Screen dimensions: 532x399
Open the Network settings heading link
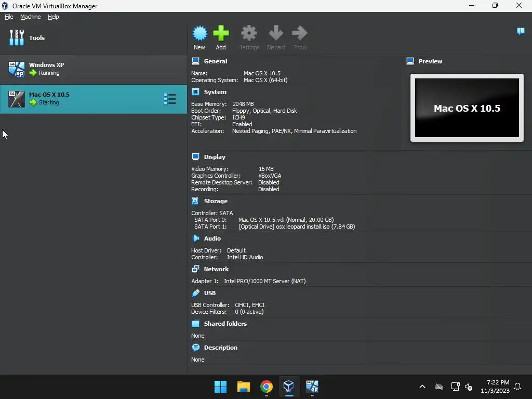coord(216,269)
